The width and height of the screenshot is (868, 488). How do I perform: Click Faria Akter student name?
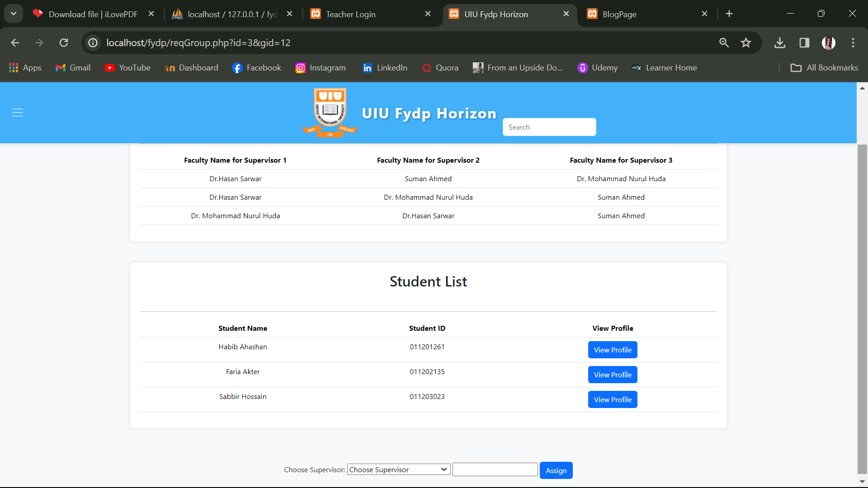[243, 372]
